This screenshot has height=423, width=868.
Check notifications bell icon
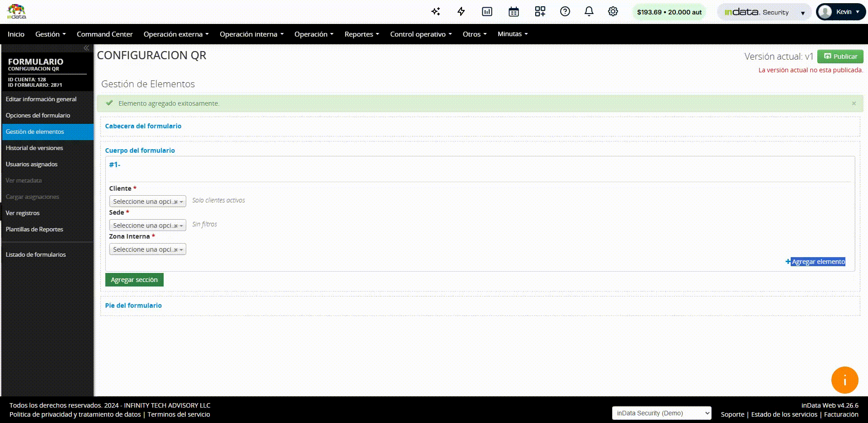[x=589, y=12]
